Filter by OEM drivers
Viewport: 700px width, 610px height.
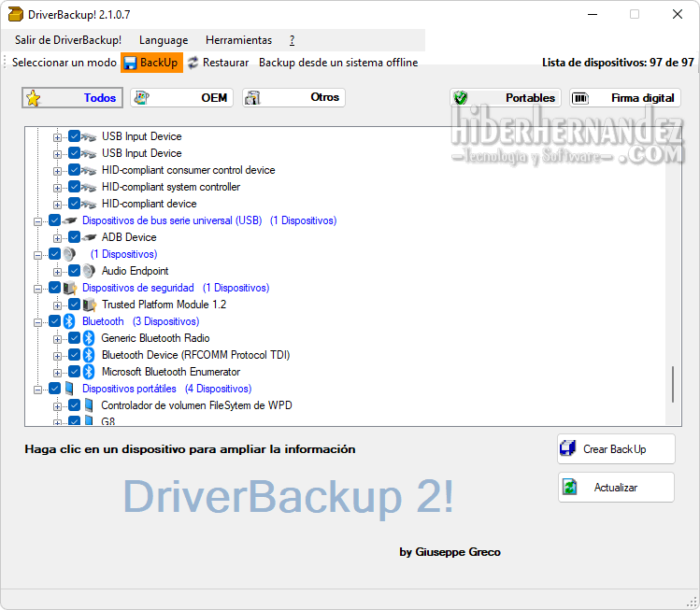181,98
